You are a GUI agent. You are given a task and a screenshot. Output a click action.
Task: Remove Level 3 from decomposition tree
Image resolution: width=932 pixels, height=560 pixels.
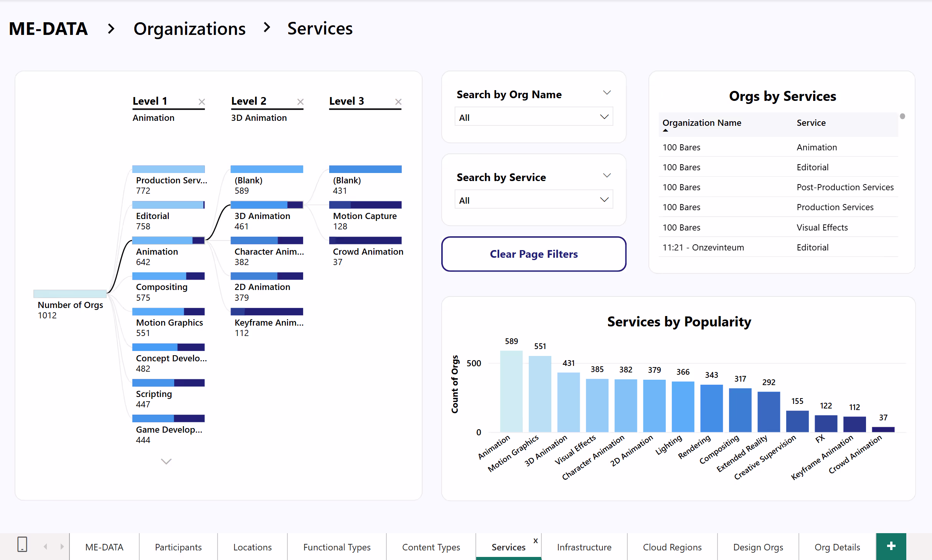coord(398,102)
